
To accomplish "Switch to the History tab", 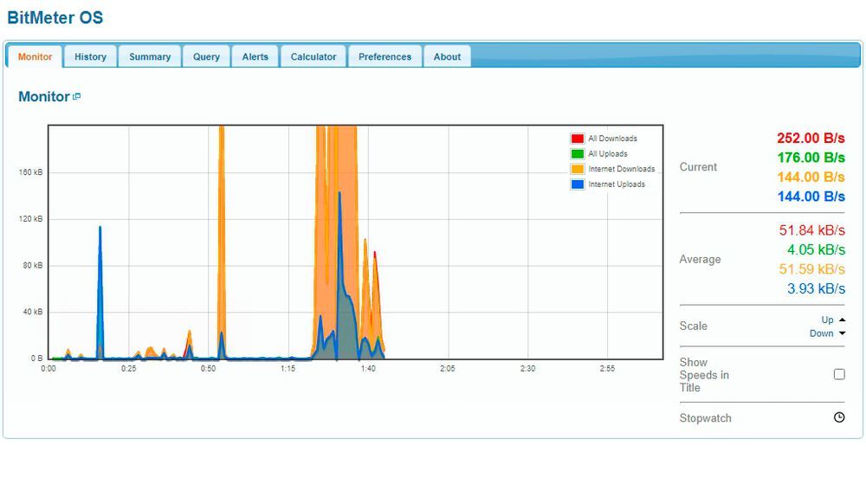I will coord(90,57).
